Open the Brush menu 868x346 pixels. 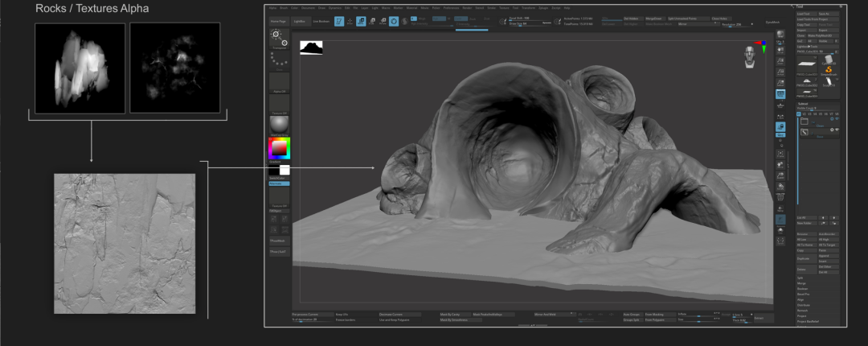pyautogui.click(x=284, y=8)
